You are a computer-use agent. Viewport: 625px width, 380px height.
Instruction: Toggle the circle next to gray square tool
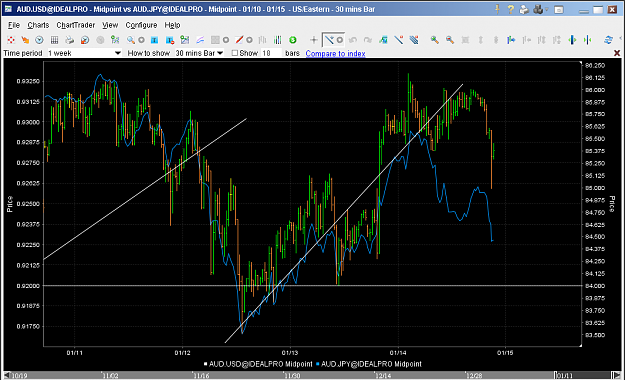point(226,40)
